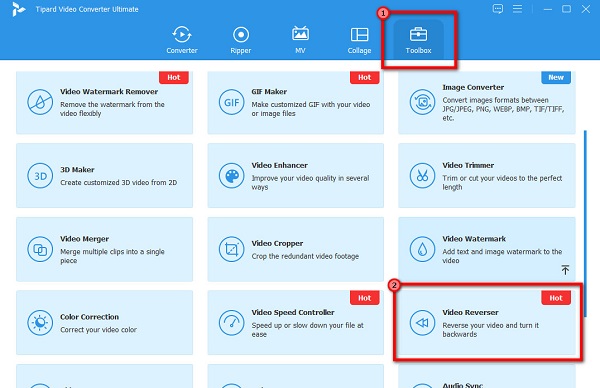Screen dimensions: 600x388
Task: Open the feedback chat icon
Action: (498, 9)
